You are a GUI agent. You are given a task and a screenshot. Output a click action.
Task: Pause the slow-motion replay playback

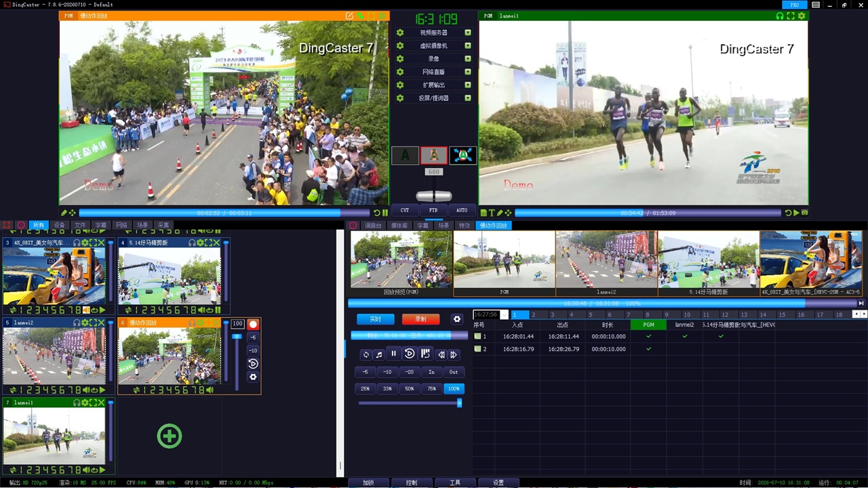[x=393, y=354]
